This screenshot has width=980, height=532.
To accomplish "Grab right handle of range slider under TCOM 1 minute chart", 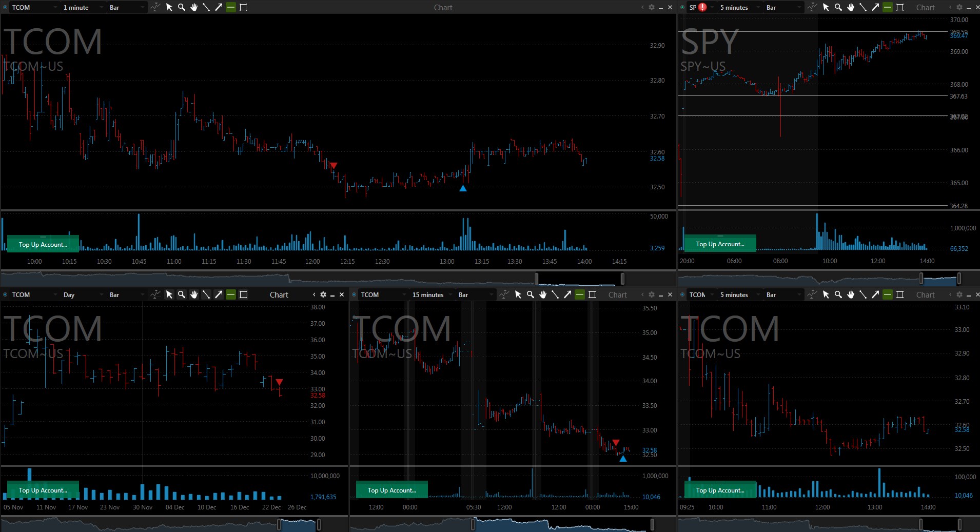I will [x=622, y=279].
